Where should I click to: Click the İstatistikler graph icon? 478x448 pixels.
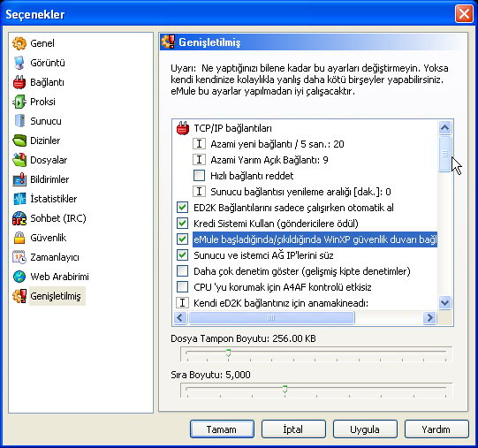pos(19,199)
